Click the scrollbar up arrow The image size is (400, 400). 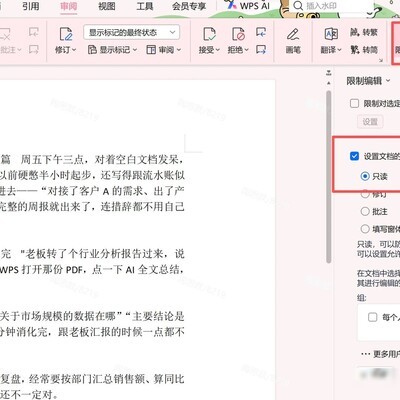click(x=329, y=83)
